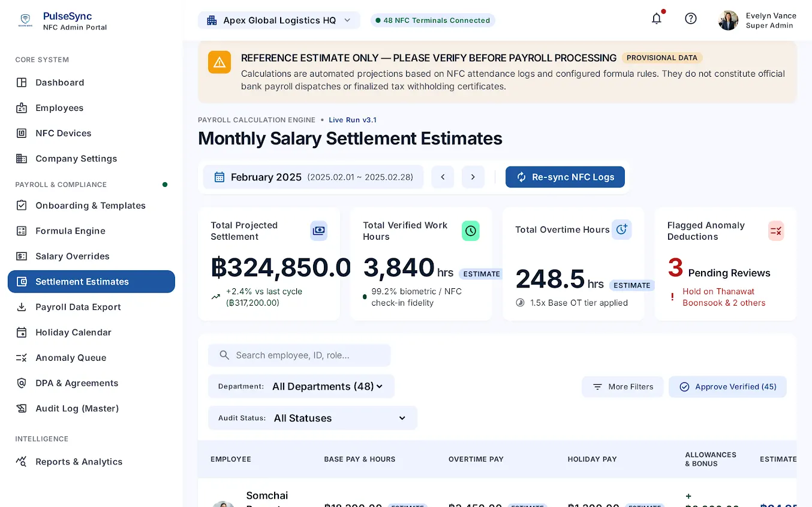This screenshot has height=507, width=812.
Task: Click the Settlement Estimates sidebar item
Action: (x=91, y=282)
